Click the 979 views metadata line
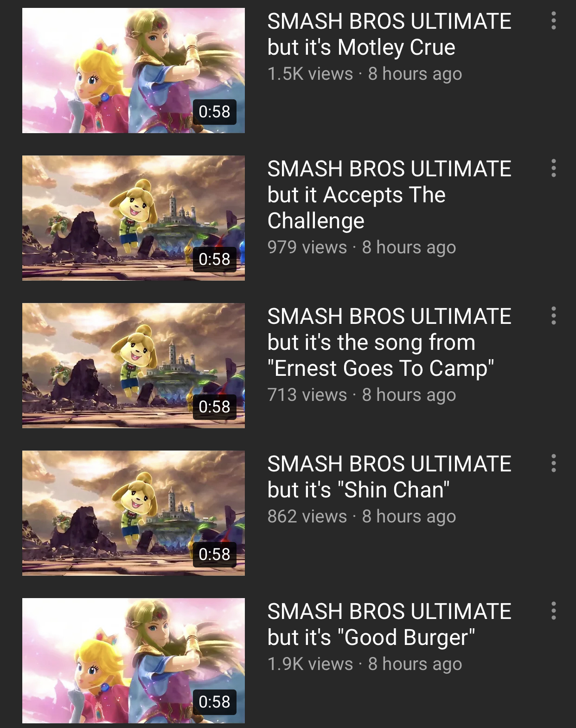This screenshot has height=728, width=576. [362, 248]
